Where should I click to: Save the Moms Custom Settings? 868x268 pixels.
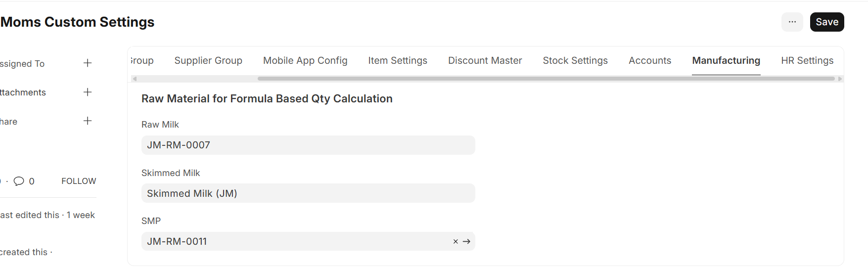[826, 22]
